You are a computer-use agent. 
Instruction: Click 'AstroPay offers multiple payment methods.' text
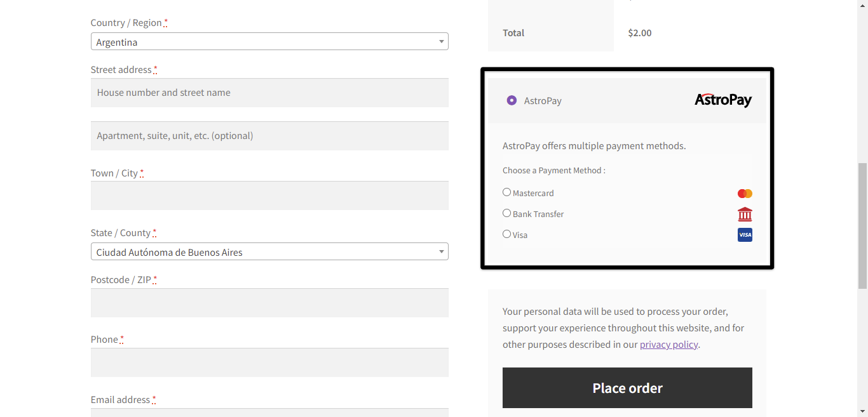coord(594,146)
